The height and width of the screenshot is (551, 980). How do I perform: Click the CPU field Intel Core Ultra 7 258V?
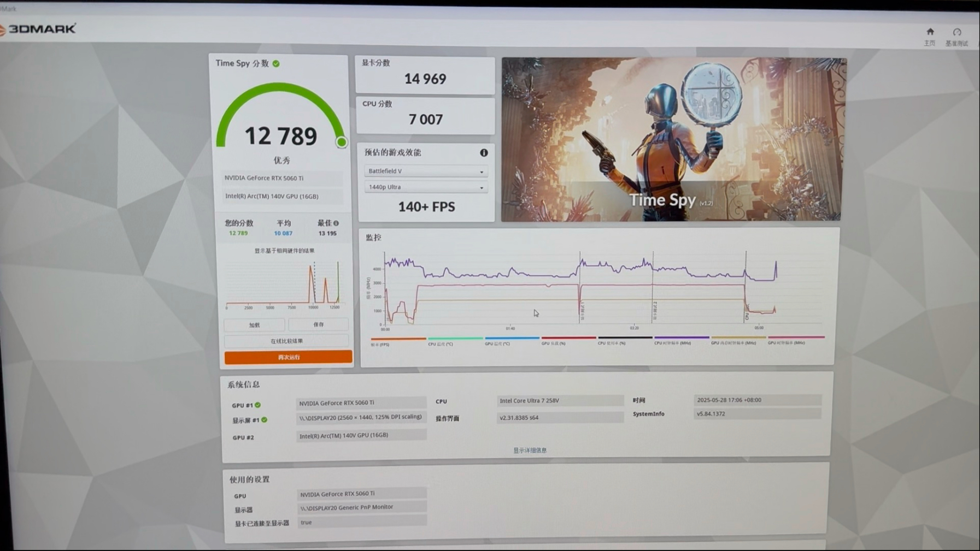click(560, 401)
